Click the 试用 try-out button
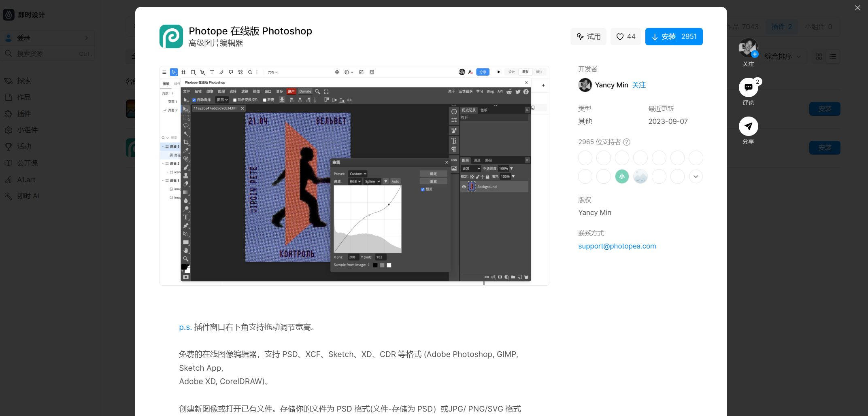This screenshot has height=416, width=868. point(588,36)
